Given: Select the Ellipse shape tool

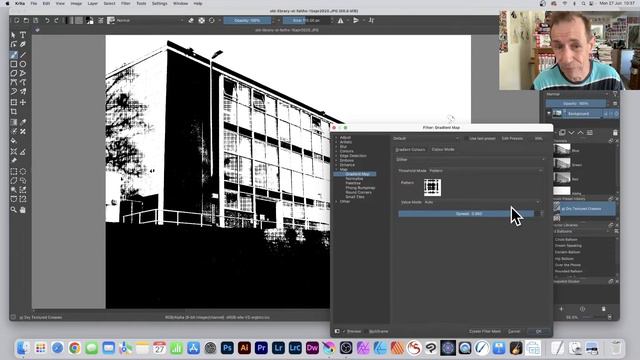Looking at the screenshot, I should tap(23, 64).
